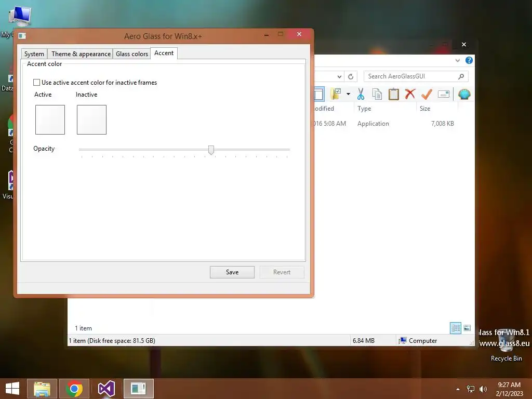This screenshot has height=399, width=532.
Task: Open the Theme & appearance tab
Action: [81, 54]
